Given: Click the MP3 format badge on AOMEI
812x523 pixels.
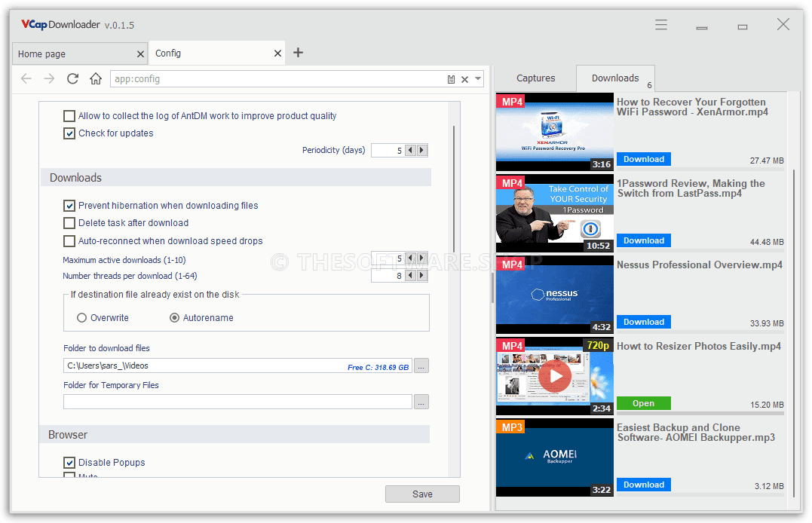Looking at the screenshot, I should 512,427.
